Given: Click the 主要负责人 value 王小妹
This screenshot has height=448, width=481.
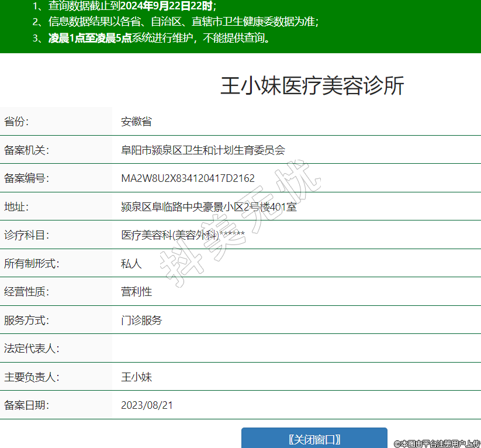Looking at the screenshot, I should coord(136,377).
